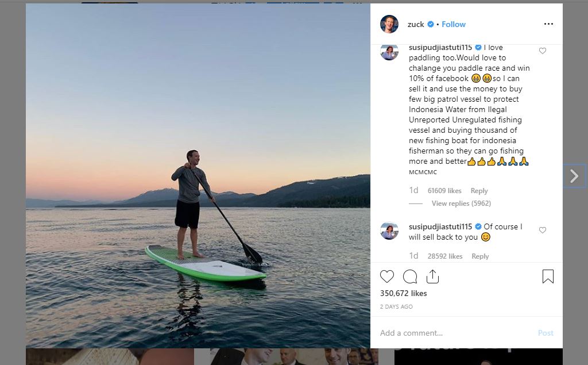
Task: Open the zuck username link
Action: pos(416,24)
